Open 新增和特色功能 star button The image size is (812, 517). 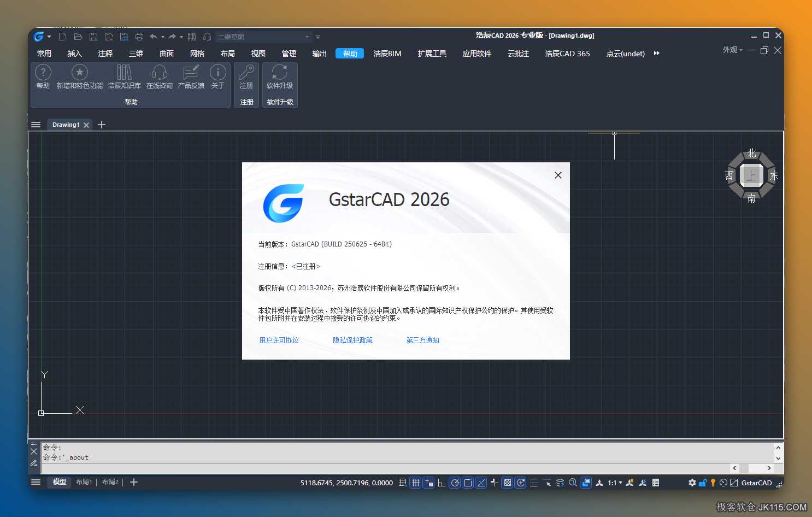pos(80,77)
